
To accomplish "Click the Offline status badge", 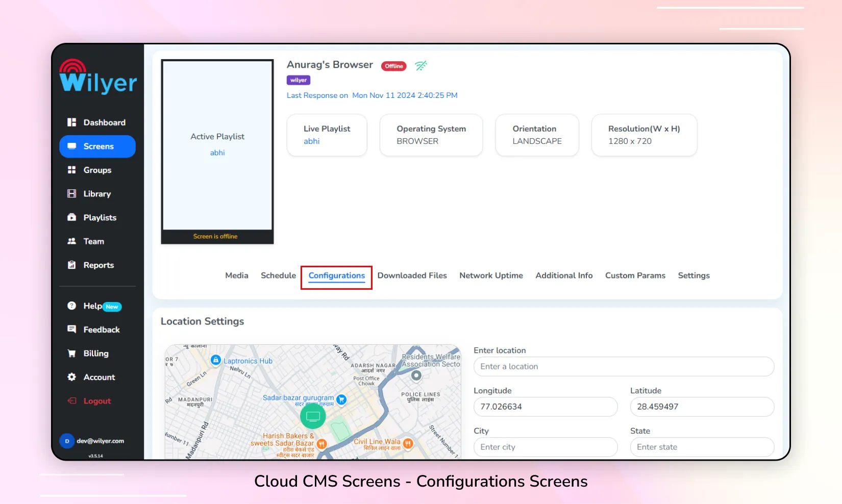I will click(394, 66).
